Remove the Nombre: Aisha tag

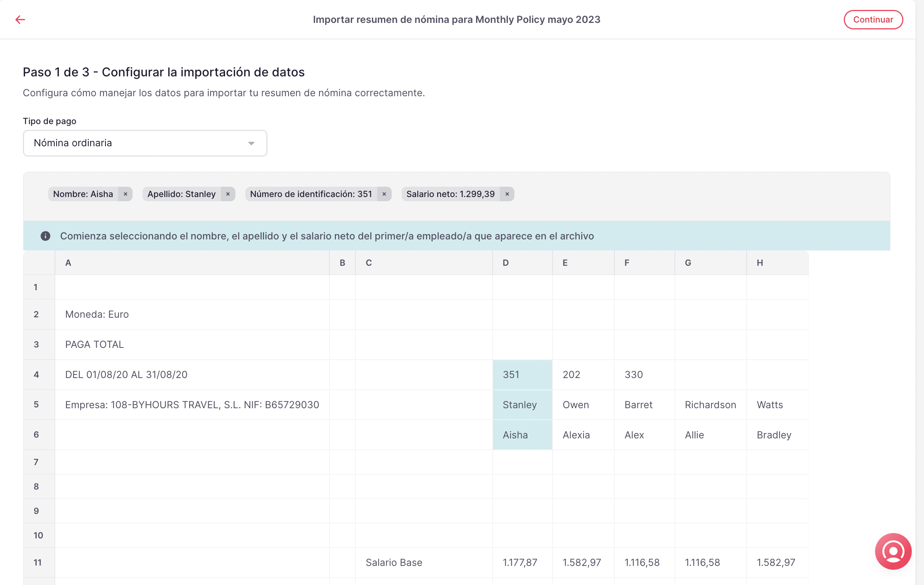125,194
